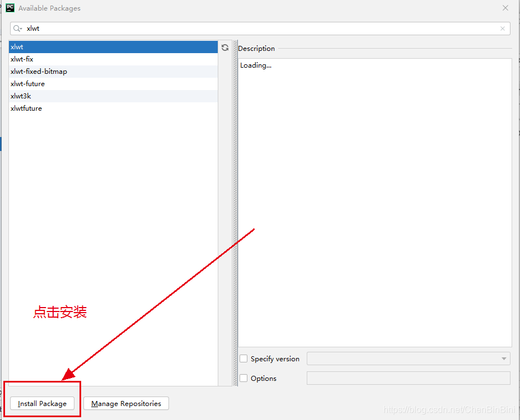Open the search history magnifier icon
520x420 pixels.
(x=17, y=29)
